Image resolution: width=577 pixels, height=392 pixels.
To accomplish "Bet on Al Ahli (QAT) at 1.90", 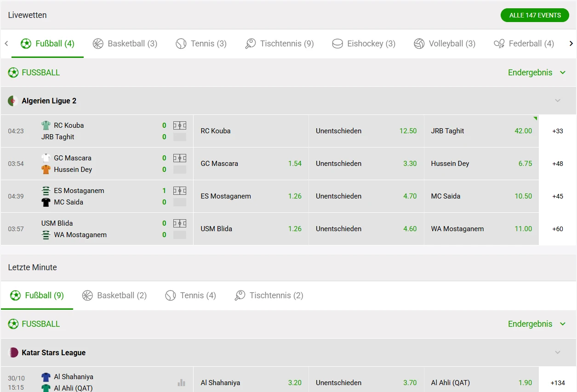I will pos(481,382).
